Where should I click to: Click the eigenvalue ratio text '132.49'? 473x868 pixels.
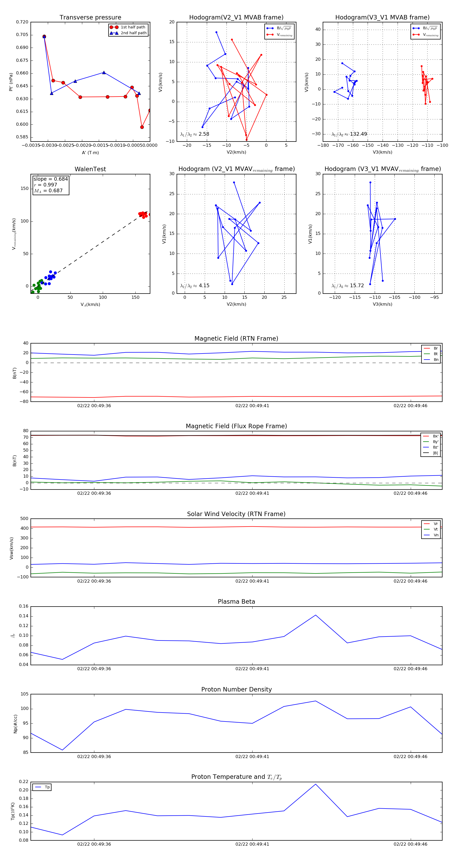pos(358,134)
